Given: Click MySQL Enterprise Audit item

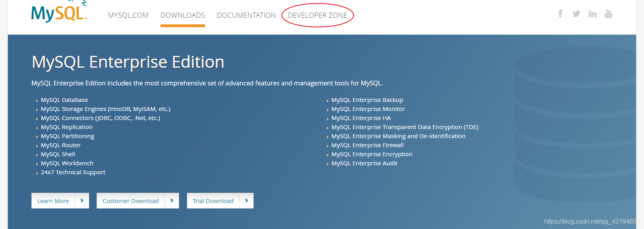Looking at the screenshot, I should [364, 163].
